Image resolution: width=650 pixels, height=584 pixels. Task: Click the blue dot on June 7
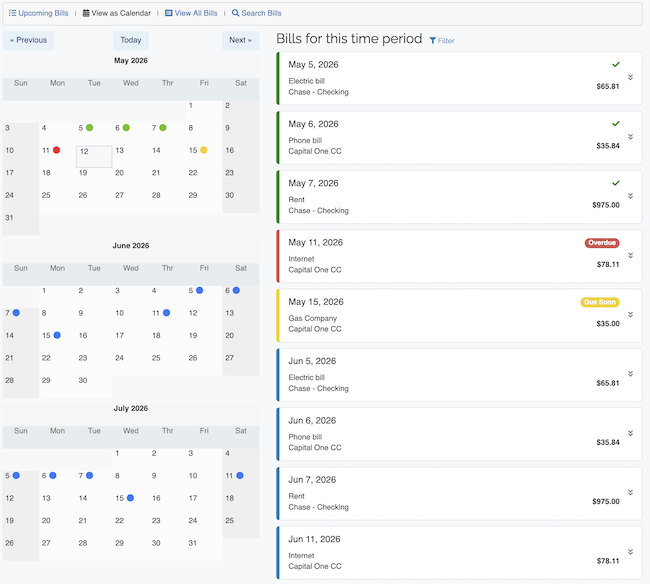click(x=16, y=313)
